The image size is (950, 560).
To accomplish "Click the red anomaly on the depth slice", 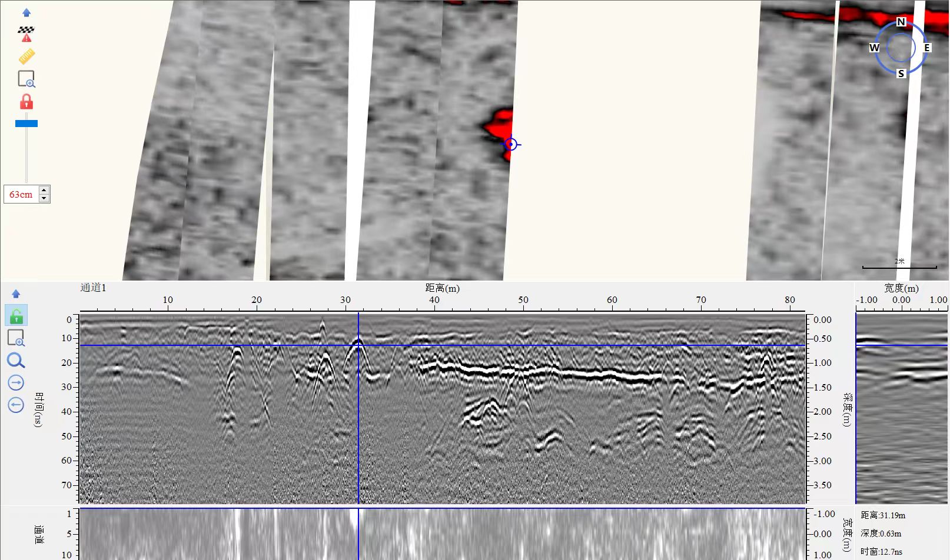I will coord(499,125).
